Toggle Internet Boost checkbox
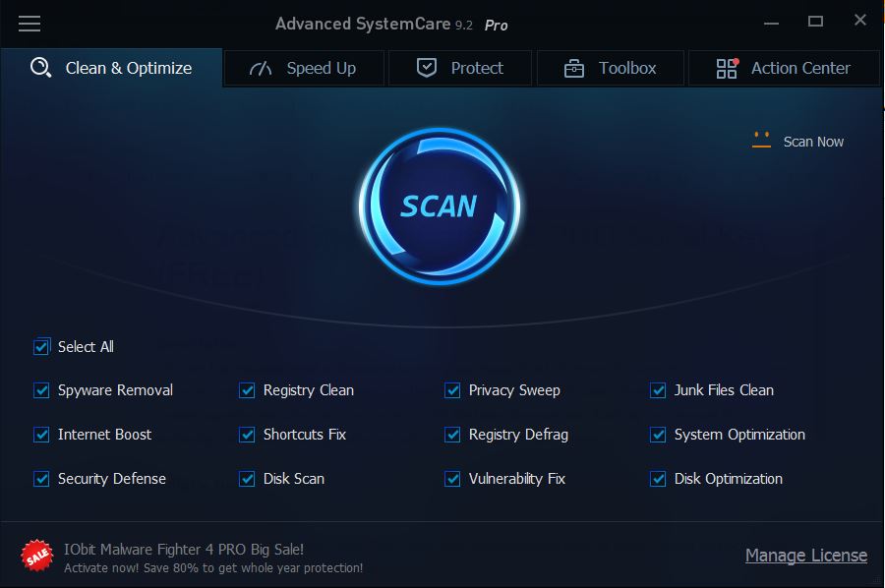The height and width of the screenshot is (588, 885). point(41,435)
